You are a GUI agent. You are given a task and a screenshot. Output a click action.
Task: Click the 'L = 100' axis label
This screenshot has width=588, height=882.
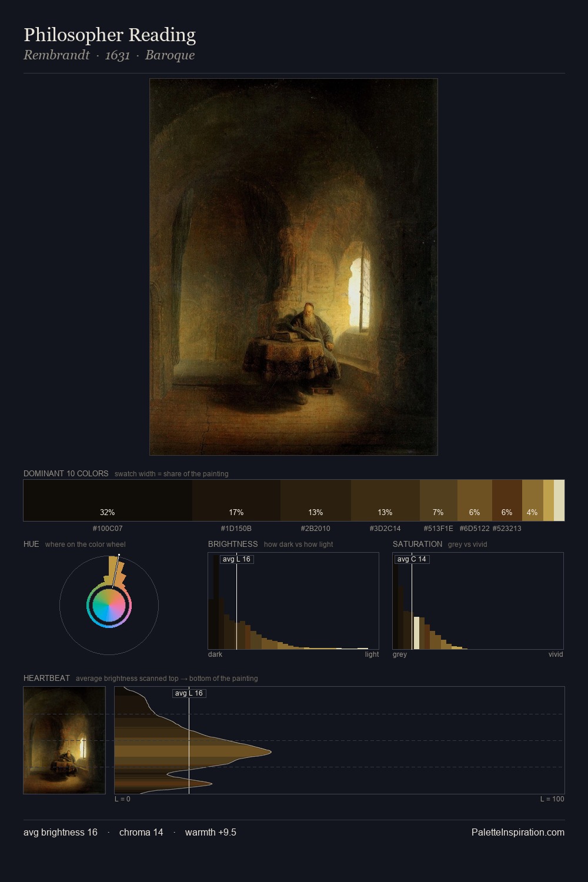(552, 799)
